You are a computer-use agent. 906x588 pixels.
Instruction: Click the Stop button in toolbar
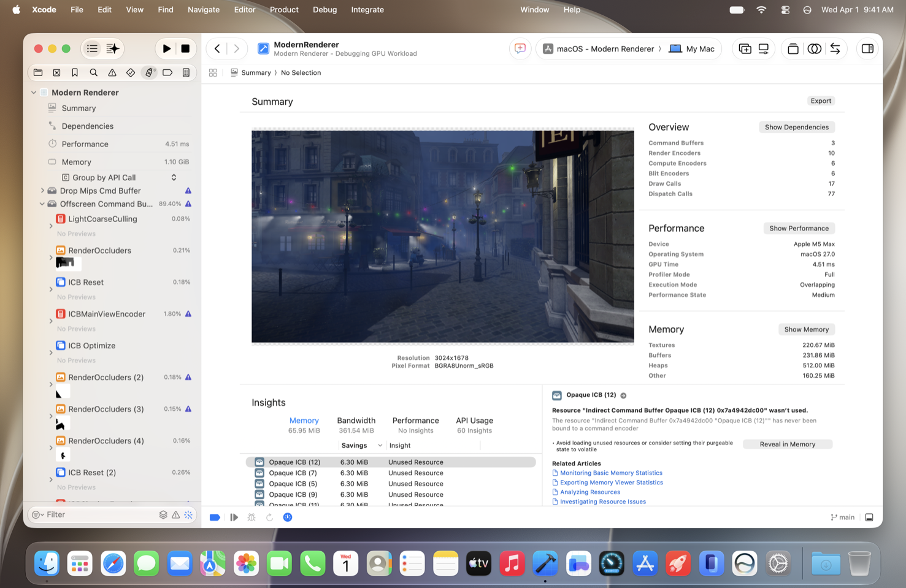click(x=185, y=48)
